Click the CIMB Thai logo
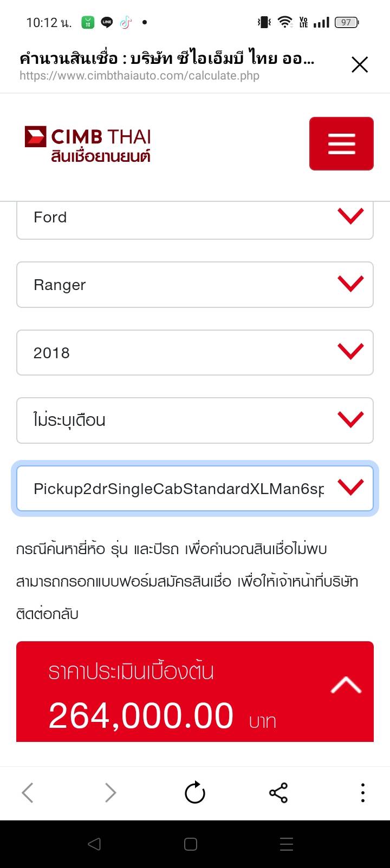This screenshot has width=390, height=868. click(88, 144)
